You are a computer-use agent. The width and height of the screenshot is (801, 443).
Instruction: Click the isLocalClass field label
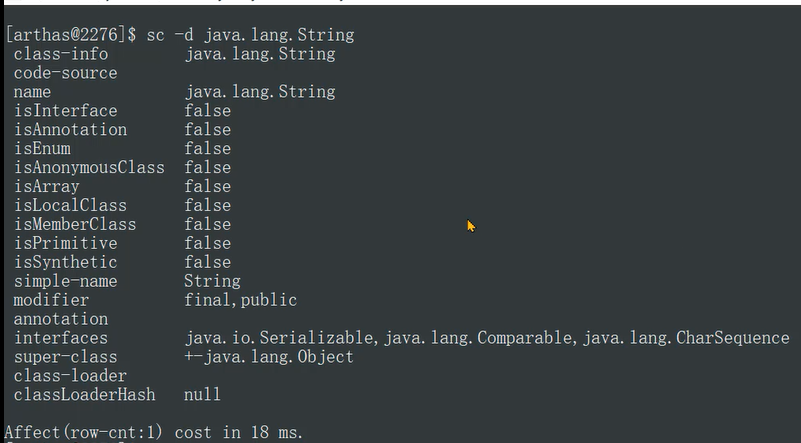click(70, 206)
